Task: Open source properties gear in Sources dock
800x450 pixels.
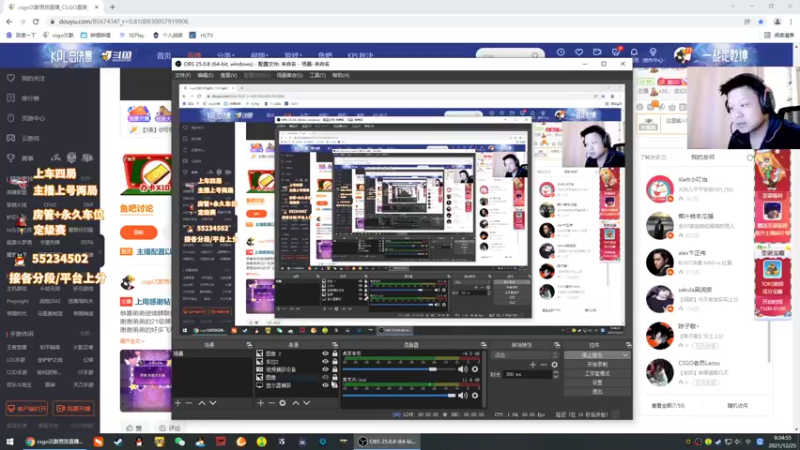Action: pyautogui.click(x=283, y=403)
